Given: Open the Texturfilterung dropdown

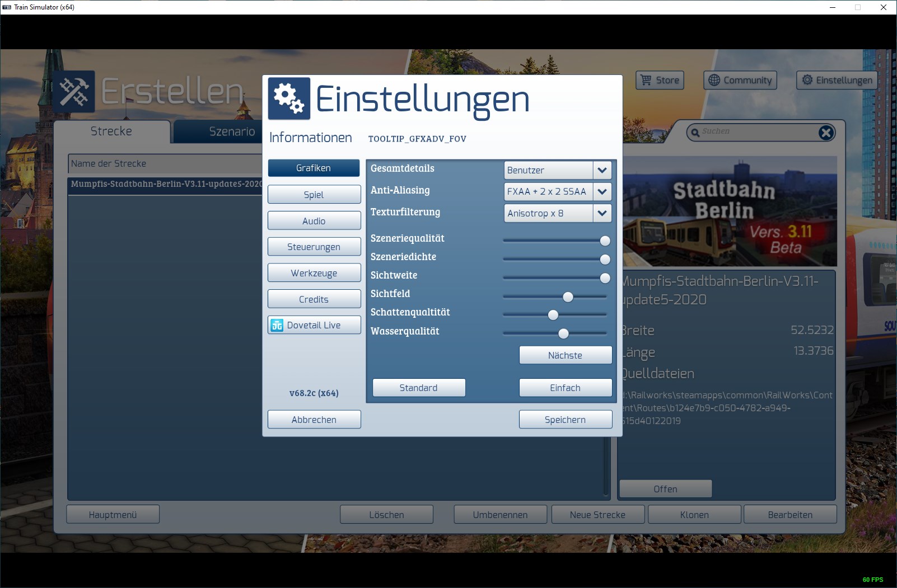Looking at the screenshot, I should point(602,213).
